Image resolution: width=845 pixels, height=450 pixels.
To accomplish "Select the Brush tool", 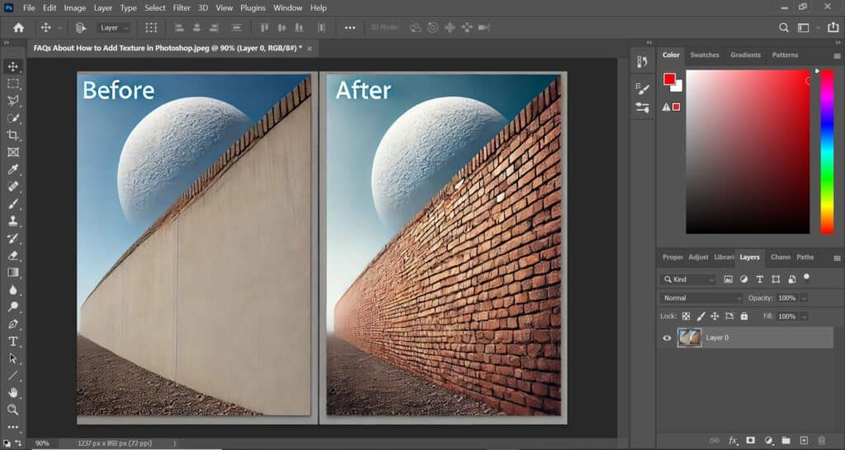I will (13, 204).
